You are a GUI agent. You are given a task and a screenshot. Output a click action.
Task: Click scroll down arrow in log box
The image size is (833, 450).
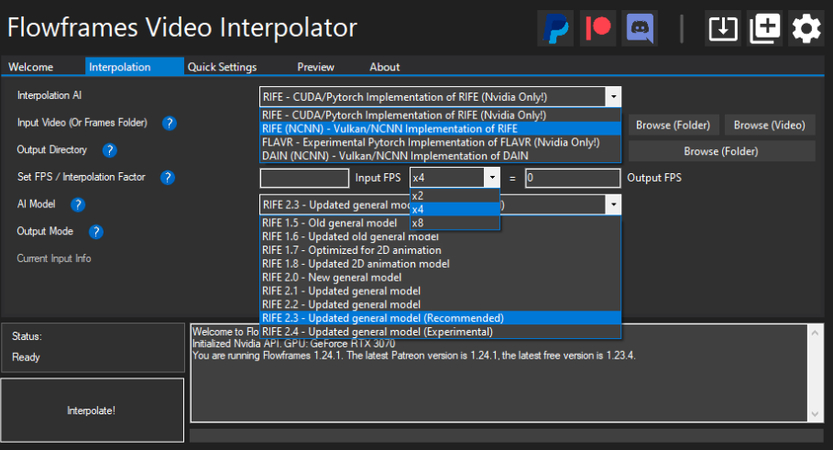(x=815, y=414)
